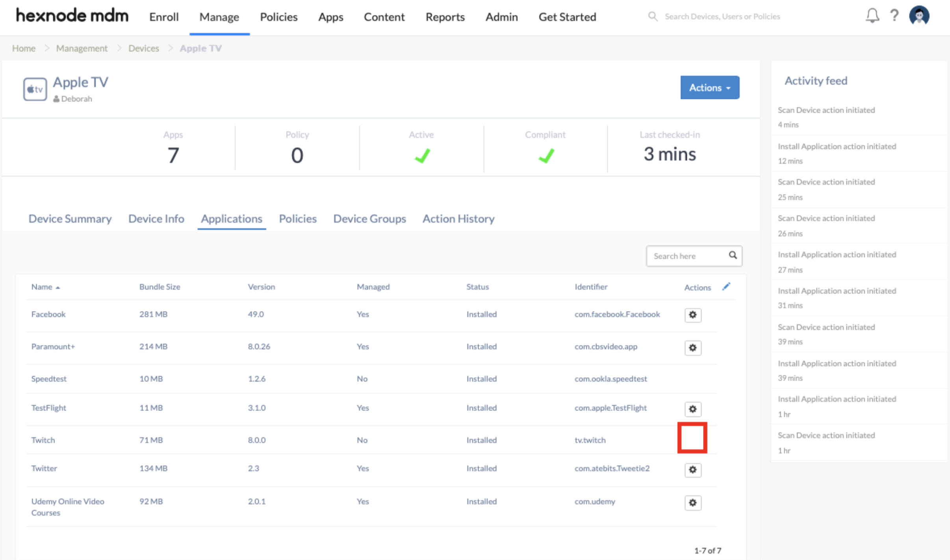Open gear actions for Facebook app
950x560 pixels.
[693, 315]
